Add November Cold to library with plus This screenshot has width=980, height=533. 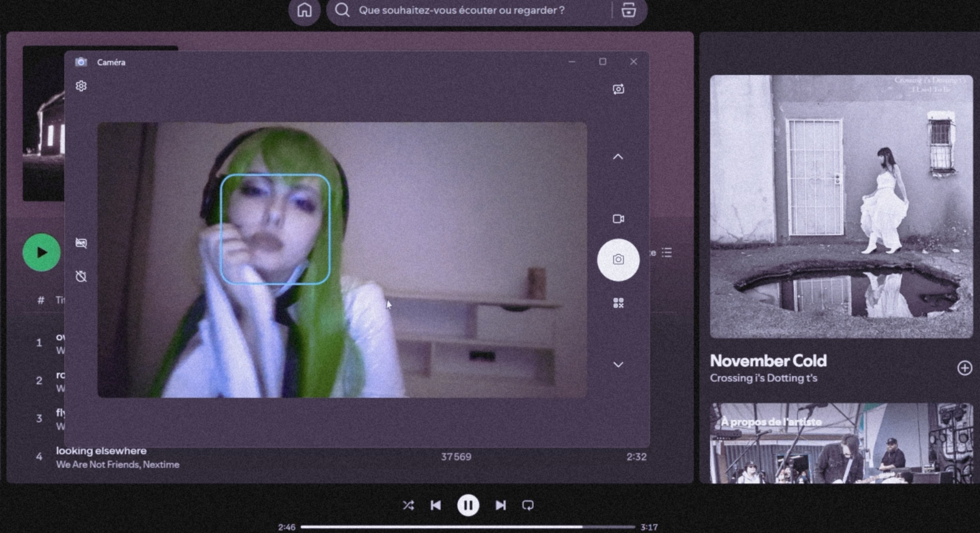tap(964, 368)
